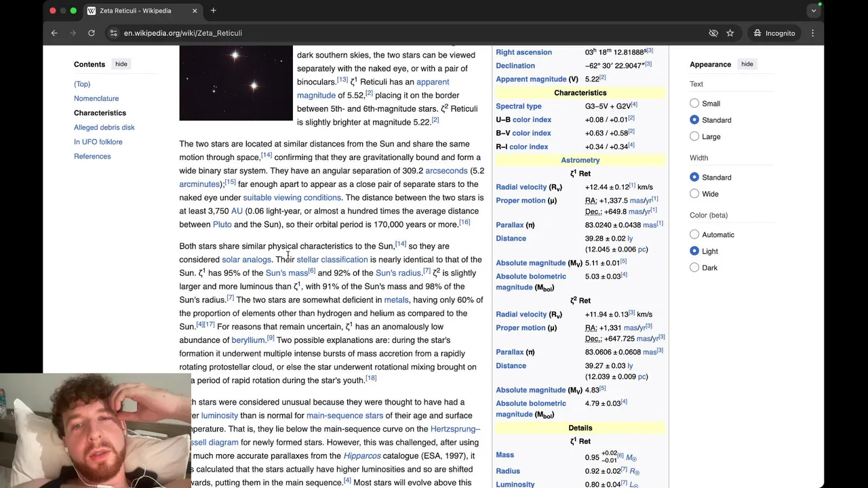Select Large text size

coord(694,136)
